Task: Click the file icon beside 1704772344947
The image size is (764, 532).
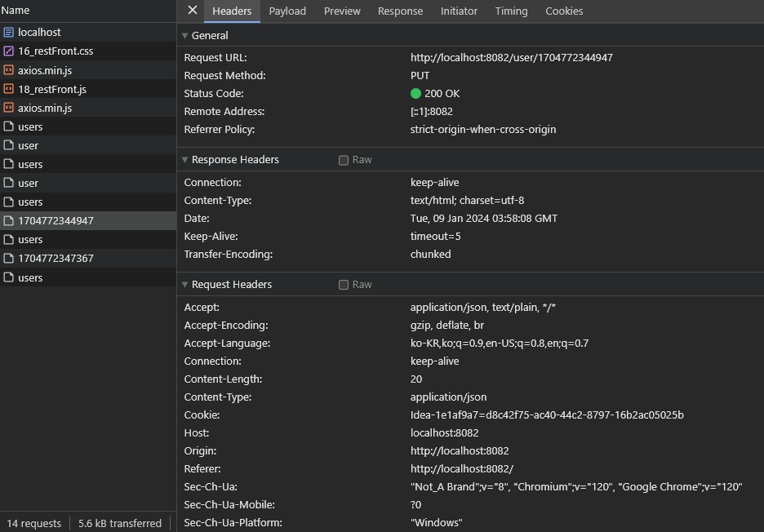Action: coord(8,220)
